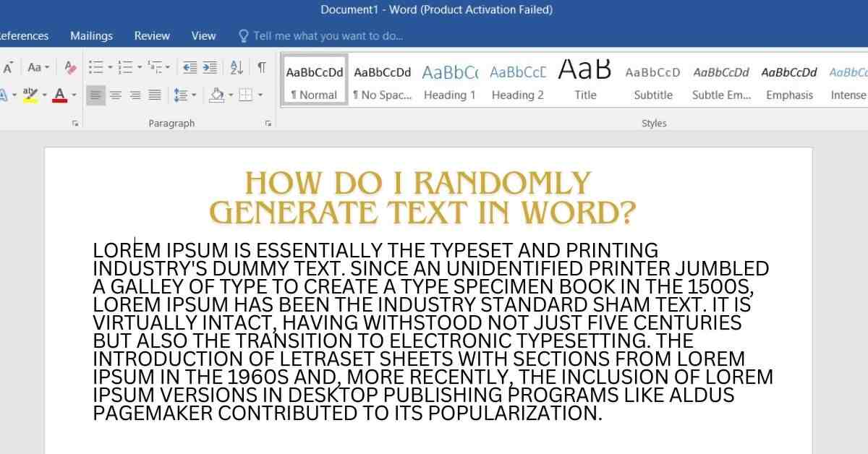This screenshot has height=454, width=868.
Task: Apply bullet list formatting
Action: coord(95,67)
